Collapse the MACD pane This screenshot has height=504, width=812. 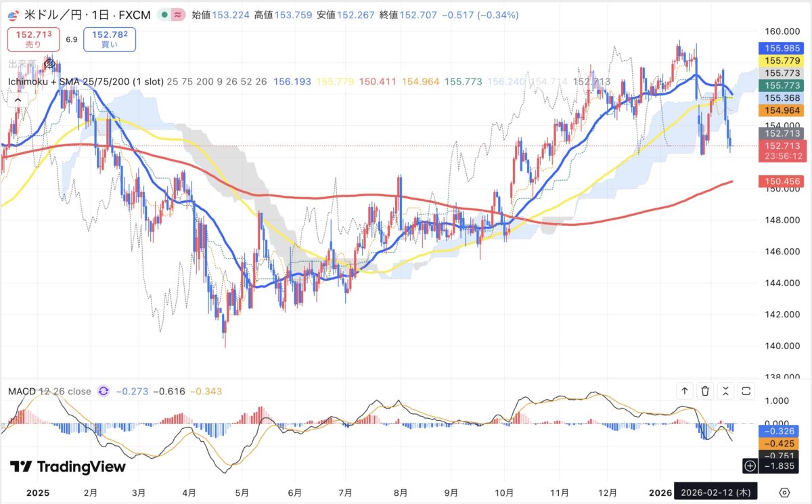(725, 390)
